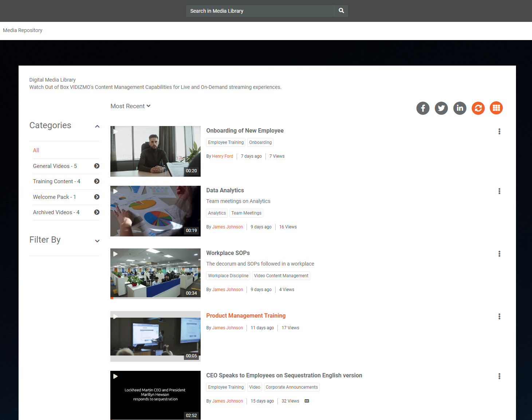532x420 pixels.
Task: Click in the Search in Media Library field
Action: coord(260,11)
